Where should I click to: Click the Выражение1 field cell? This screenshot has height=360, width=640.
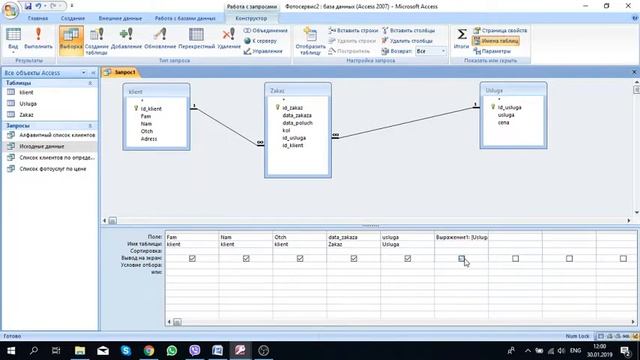(x=461, y=237)
